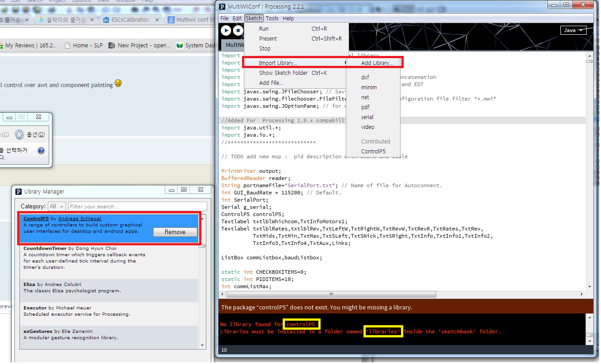This screenshot has height=364, width=601.
Task: Choose Present from the Sketch menu
Action: pyautogui.click(x=296, y=38)
